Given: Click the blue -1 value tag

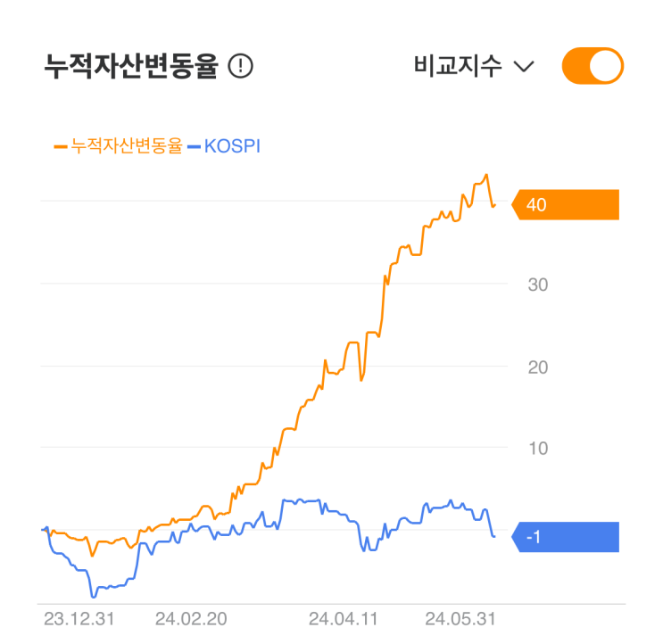Looking at the screenshot, I should tap(566, 537).
